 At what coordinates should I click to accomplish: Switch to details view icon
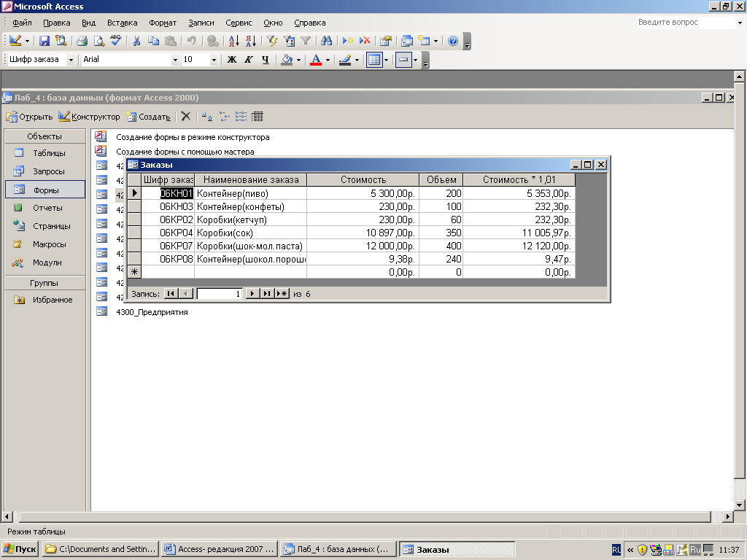[x=258, y=117]
